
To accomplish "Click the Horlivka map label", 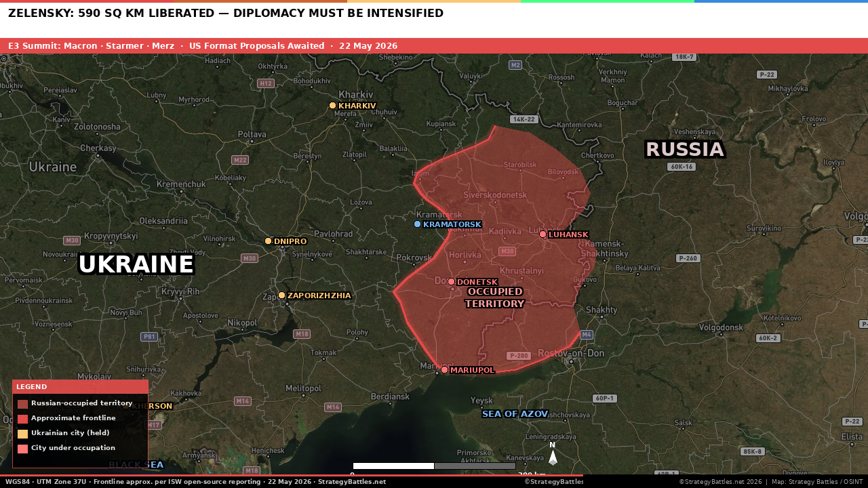I will [x=465, y=255].
